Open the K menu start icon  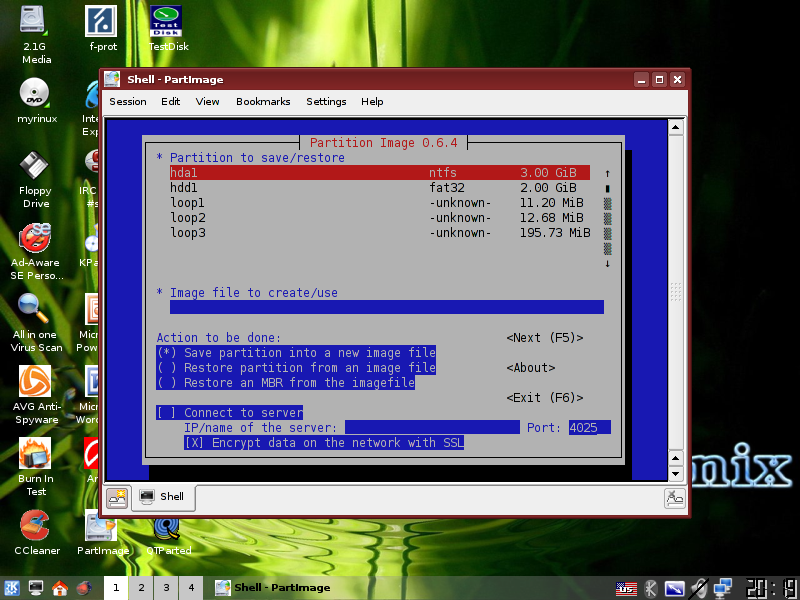tap(12, 588)
